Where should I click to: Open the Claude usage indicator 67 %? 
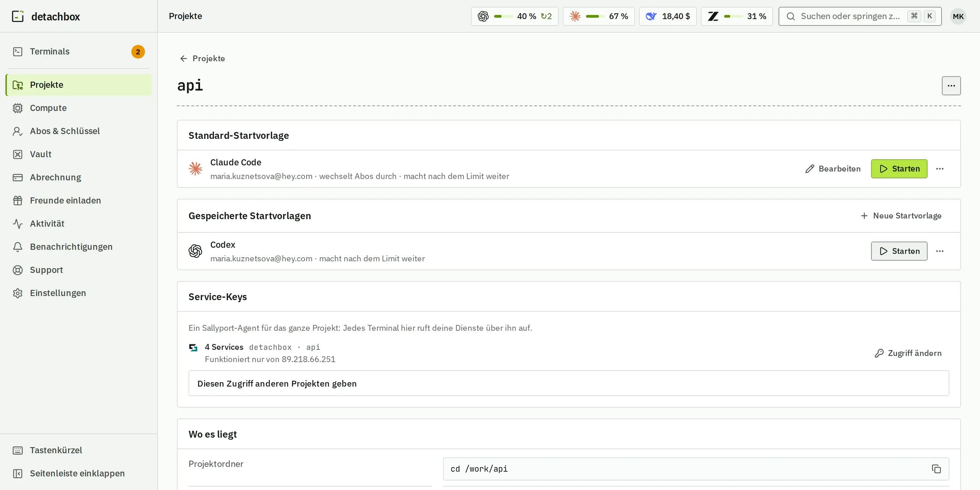pyautogui.click(x=599, y=16)
